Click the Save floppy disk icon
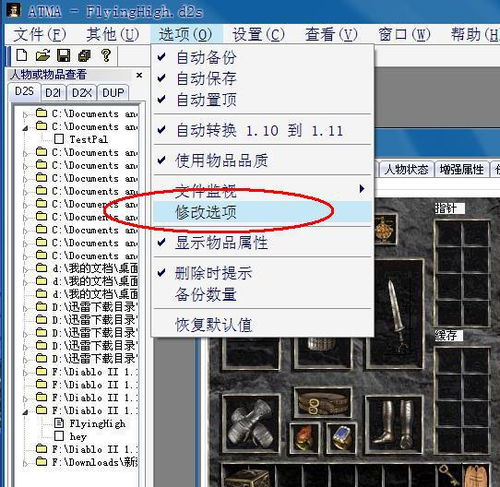 pyautogui.click(x=63, y=55)
